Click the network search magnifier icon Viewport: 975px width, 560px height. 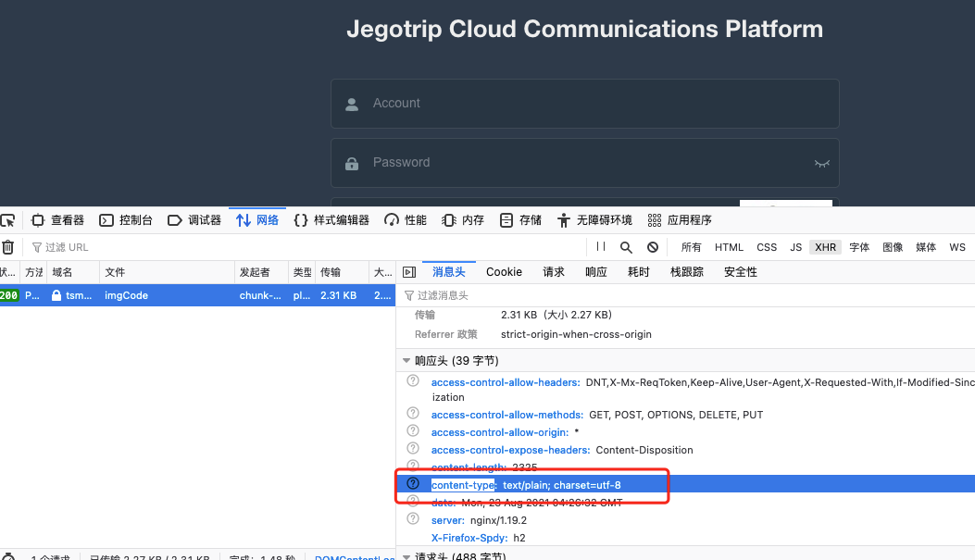[626, 247]
